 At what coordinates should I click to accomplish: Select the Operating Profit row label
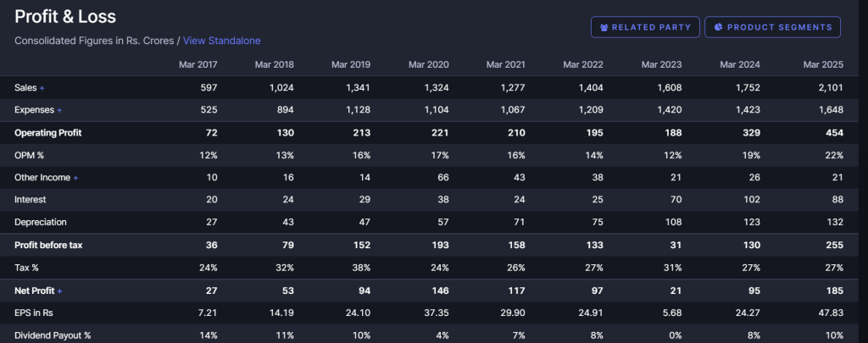click(x=47, y=133)
